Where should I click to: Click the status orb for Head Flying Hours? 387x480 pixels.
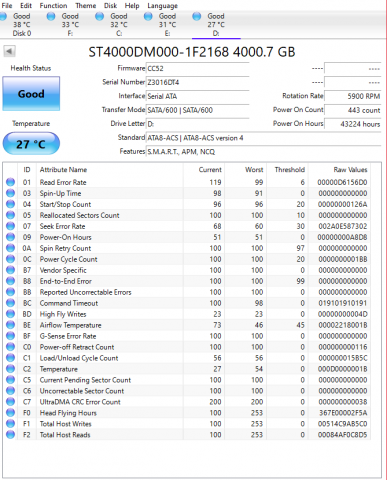[11, 413]
